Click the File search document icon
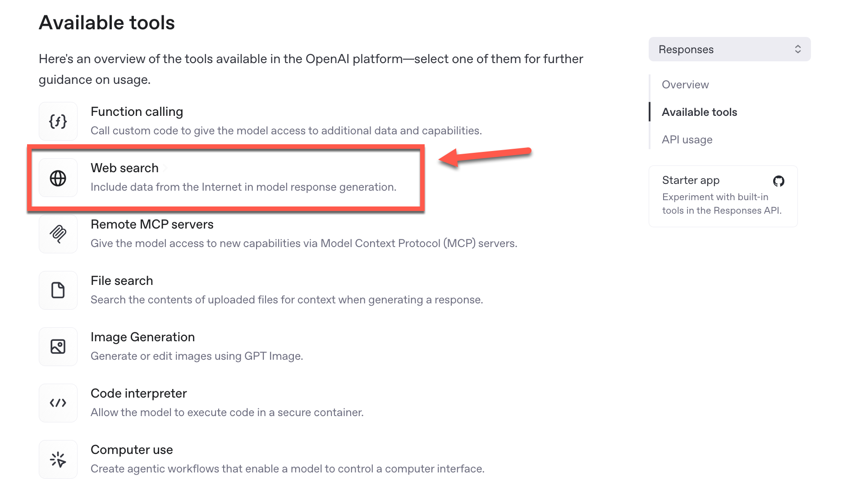Screen dimensions: 852x504 point(58,290)
